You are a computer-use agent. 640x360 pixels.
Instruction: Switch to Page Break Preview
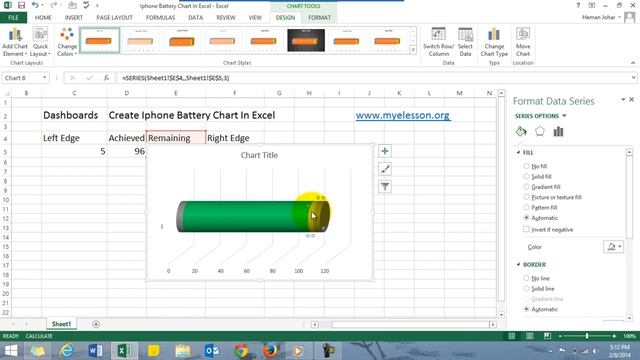pos(547,336)
